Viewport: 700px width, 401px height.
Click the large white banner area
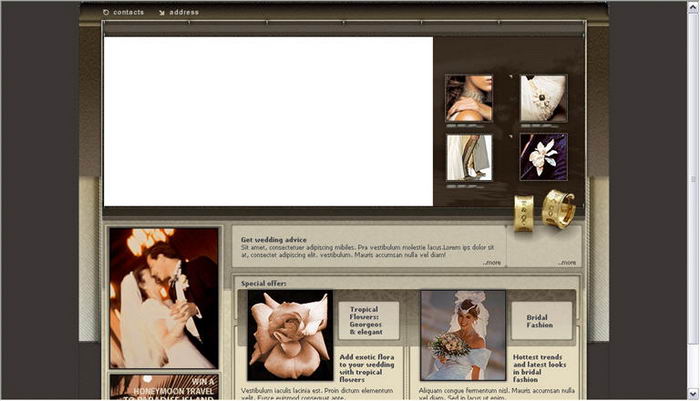point(268,121)
